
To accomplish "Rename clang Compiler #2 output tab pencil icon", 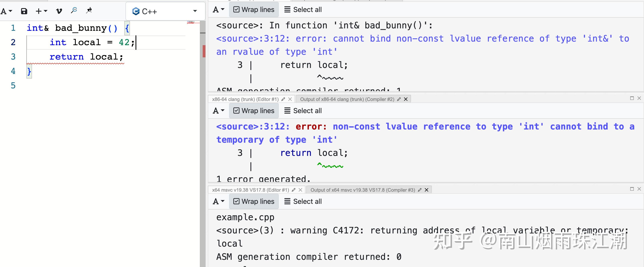I will tap(399, 99).
